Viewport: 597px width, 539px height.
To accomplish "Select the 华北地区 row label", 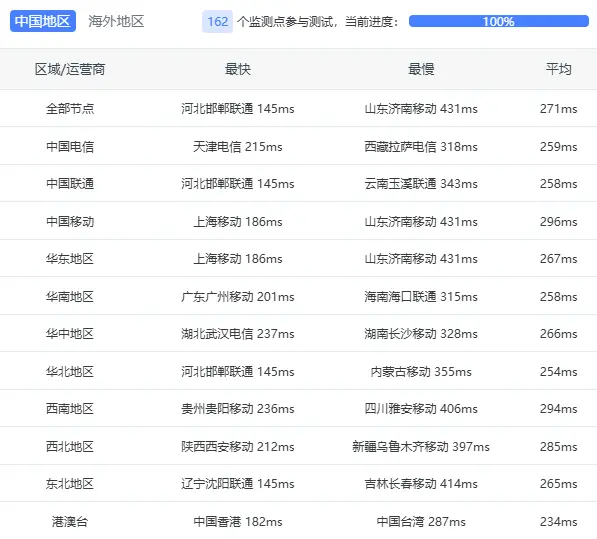I will [70, 372].
